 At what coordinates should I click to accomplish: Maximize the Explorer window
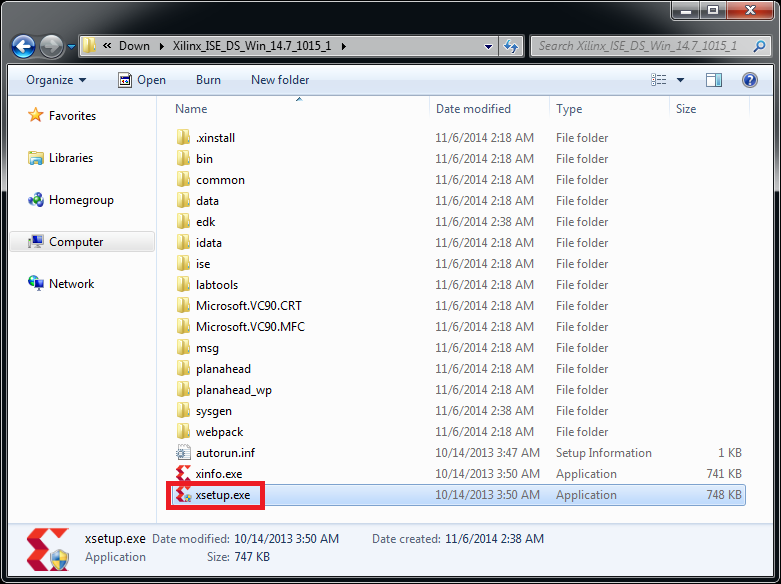[713, 10]
